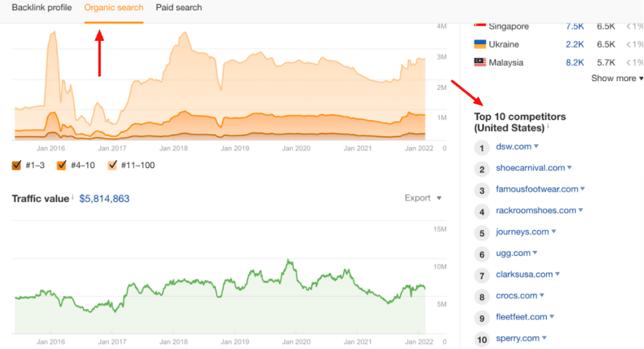Expand dropdown arrow next to journeys.com
Viewport: 644px width, 349px height.
[553, 231]
